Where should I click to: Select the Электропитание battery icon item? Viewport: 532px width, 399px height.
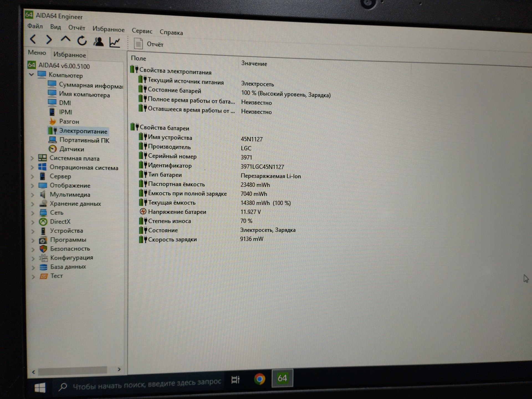pos(52,130)
